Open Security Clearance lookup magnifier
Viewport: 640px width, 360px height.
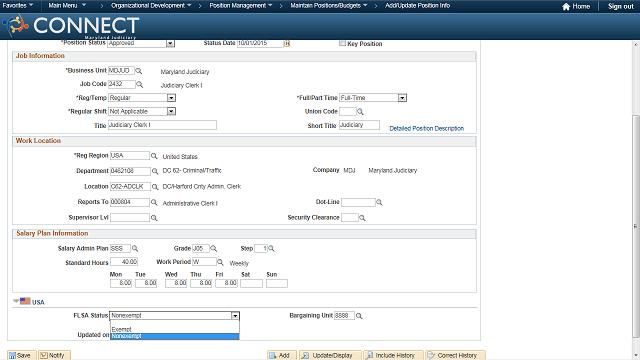pos(362,218)
